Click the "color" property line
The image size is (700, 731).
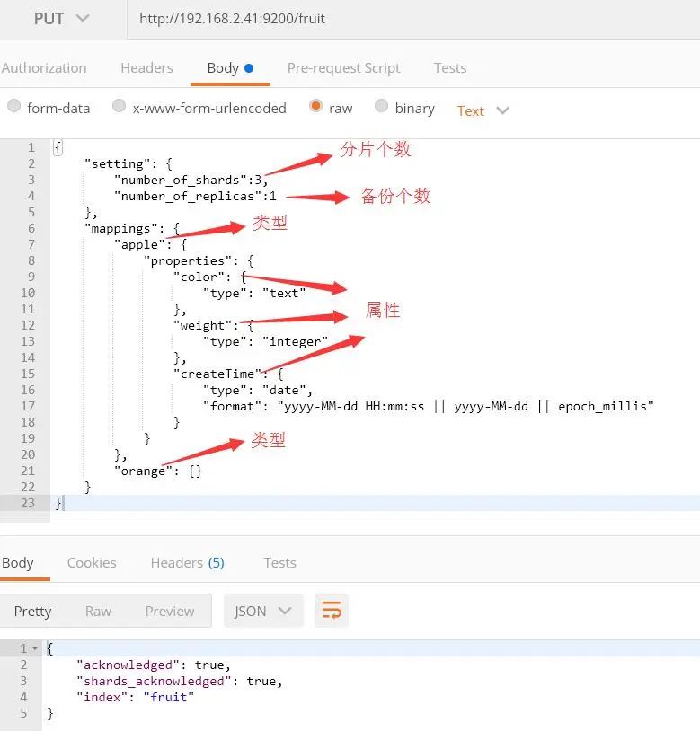210,277
